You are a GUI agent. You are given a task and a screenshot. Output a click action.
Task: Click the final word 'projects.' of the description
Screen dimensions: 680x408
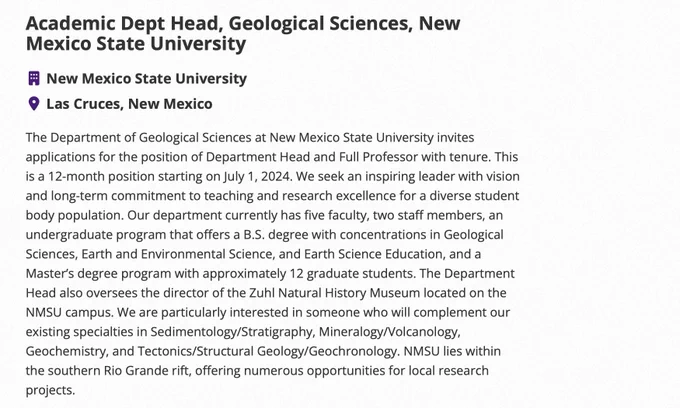(50, 390)
